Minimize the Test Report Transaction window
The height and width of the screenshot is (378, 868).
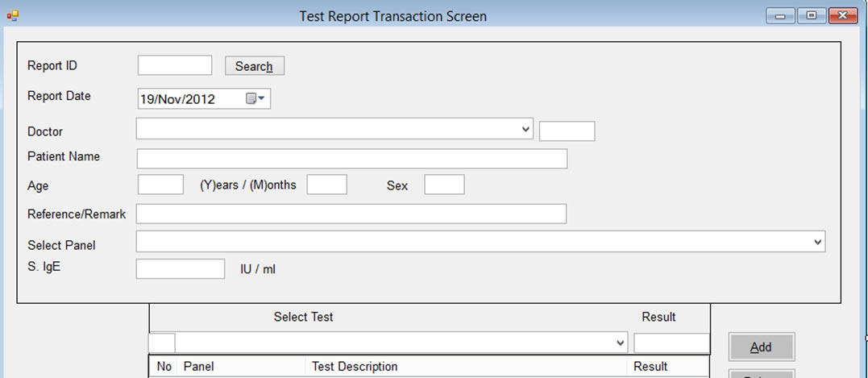(x=780, y=15)
